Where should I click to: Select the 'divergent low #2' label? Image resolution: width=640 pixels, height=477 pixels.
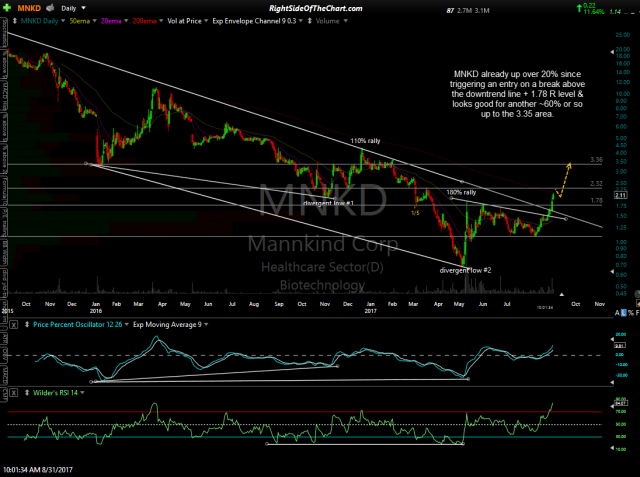[465, 270]
